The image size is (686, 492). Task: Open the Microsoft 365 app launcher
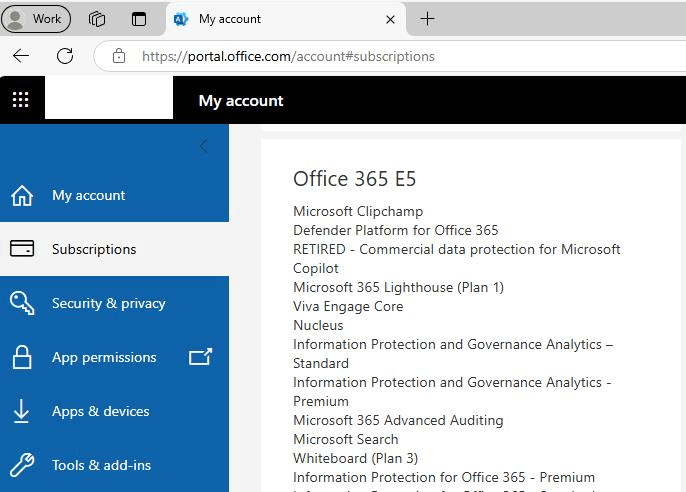(21, 100)
